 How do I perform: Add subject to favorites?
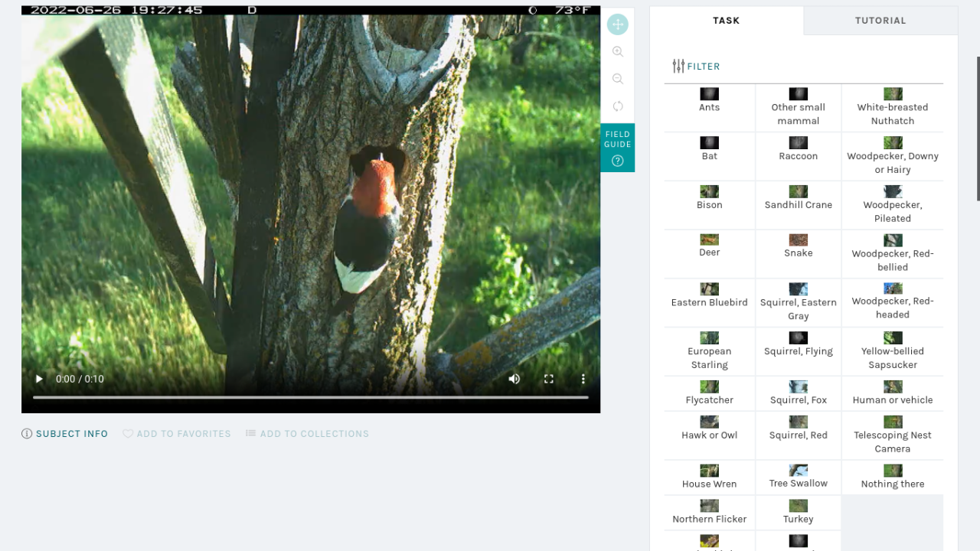pos(177,434)
